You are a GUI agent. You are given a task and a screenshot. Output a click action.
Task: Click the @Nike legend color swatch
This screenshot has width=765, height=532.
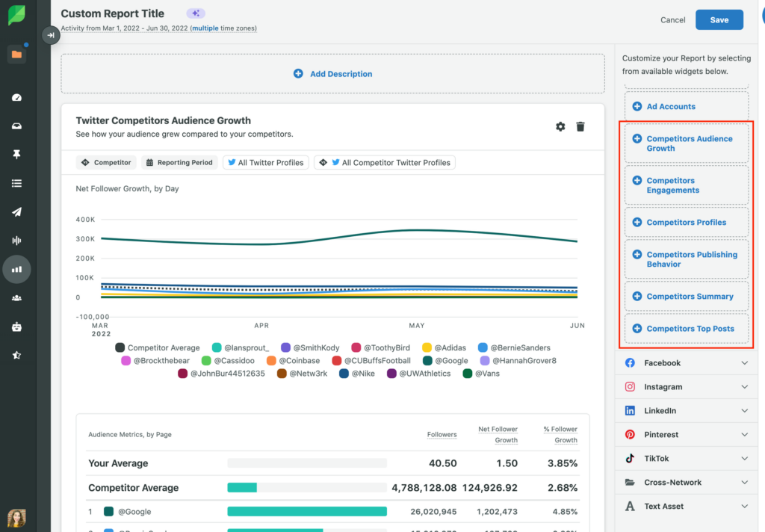(x=344, y=374)
